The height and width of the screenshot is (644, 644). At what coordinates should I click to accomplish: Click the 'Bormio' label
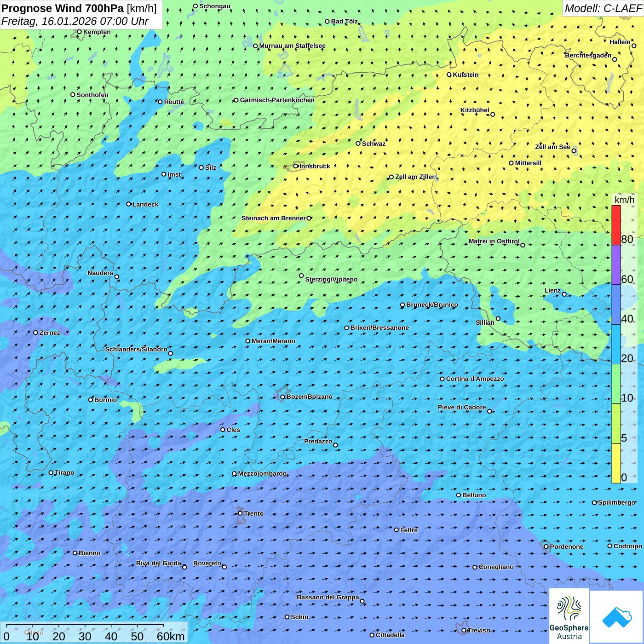[105, 400]
